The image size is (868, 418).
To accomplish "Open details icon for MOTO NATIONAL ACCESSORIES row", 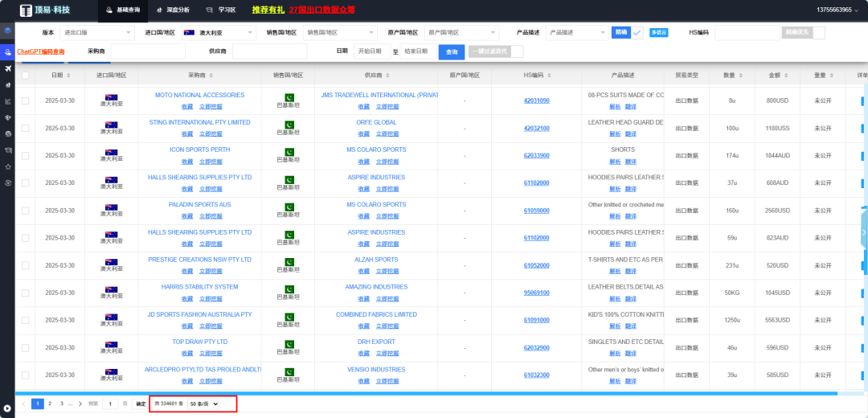I will (862, 100).
